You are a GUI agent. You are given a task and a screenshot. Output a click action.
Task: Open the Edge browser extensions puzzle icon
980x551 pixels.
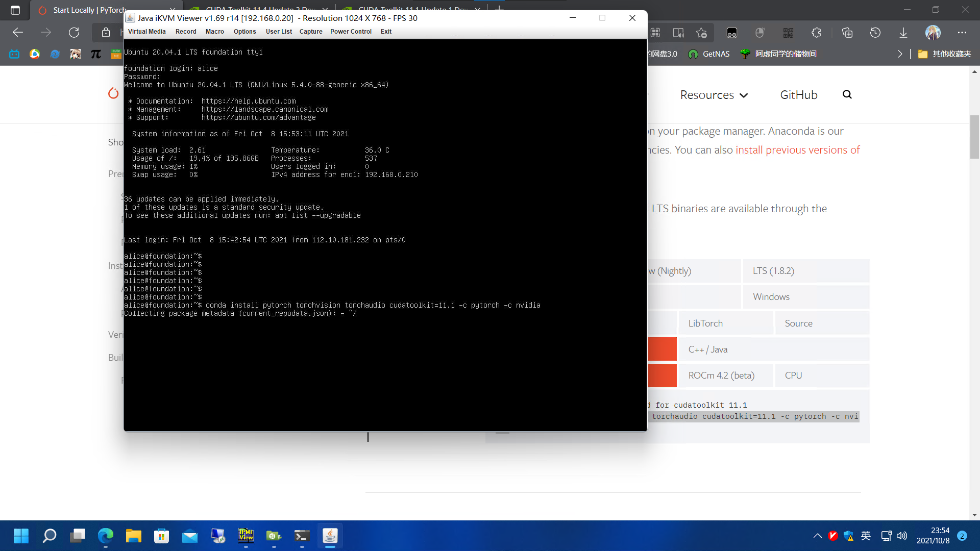click(x=816, y=33)
